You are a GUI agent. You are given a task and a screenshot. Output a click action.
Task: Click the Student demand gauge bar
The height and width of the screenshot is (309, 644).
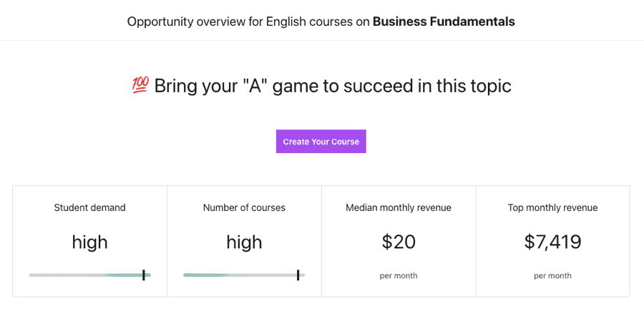point(86,275)
